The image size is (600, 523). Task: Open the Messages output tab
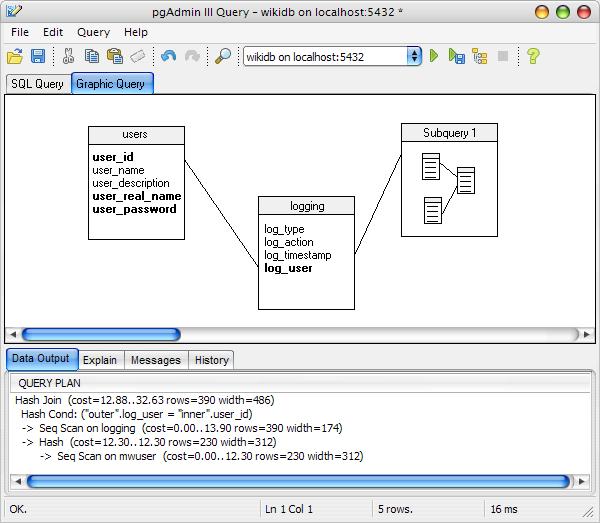point(156,360)
